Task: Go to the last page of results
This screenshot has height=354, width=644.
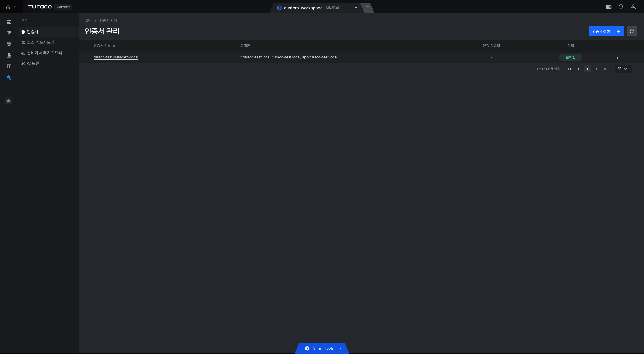Action: (x=605, y=69)
